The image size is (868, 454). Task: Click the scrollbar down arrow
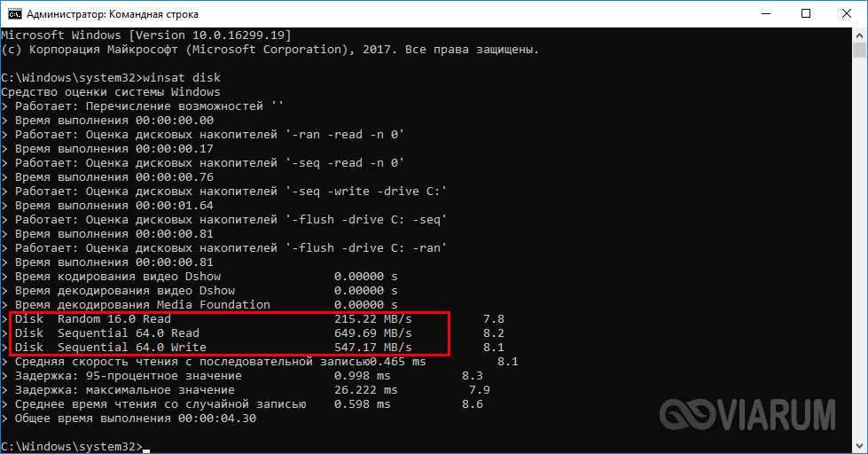pos(859,446)
